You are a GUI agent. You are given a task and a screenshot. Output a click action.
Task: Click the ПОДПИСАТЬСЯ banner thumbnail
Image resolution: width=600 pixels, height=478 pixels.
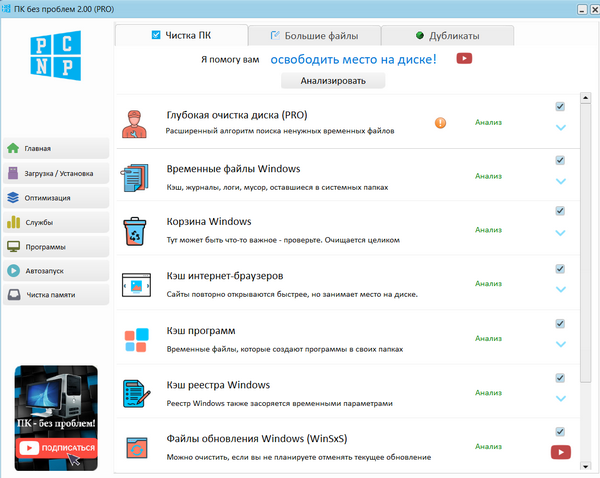tap(56, 419)
